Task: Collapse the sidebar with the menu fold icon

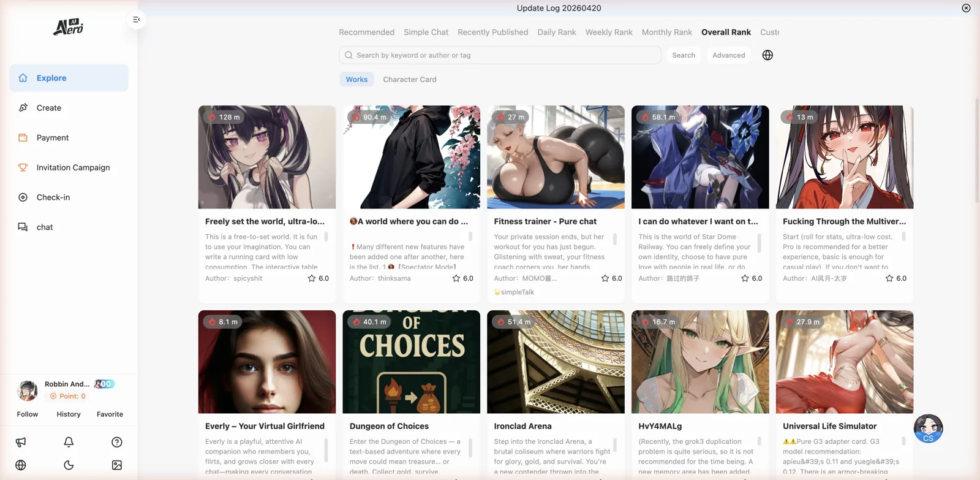Action: pos(136,20)
